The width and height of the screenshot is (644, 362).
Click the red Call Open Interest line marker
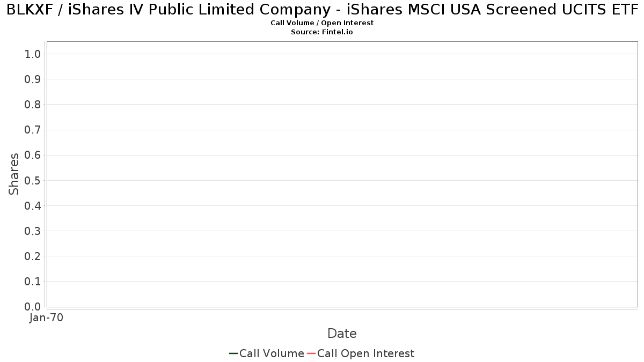(x=311, y=353)
